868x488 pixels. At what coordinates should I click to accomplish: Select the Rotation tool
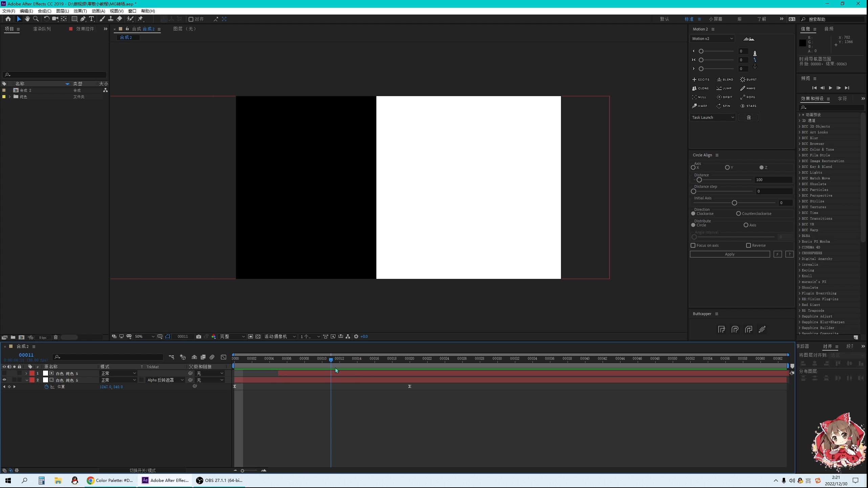tap(46, 19)
